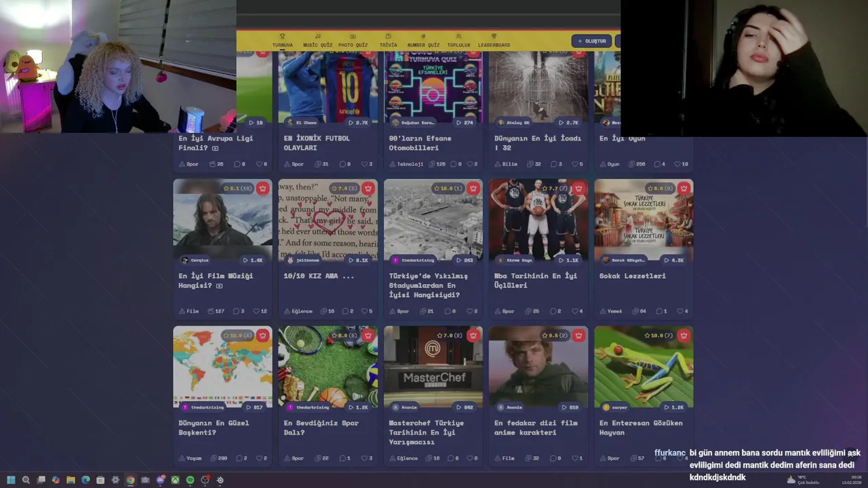This screenshot has width=868, height=488.
Task: Click crown icon on Yıkılmış Stadyumlar card
Action: [x=473, y=188]
